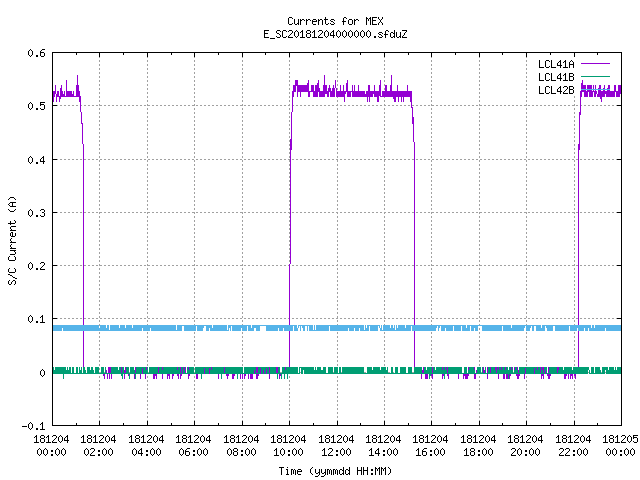Screen dimensions: 640x480
Task: Click the LCL41B legend label
Action: click(556, 77)
